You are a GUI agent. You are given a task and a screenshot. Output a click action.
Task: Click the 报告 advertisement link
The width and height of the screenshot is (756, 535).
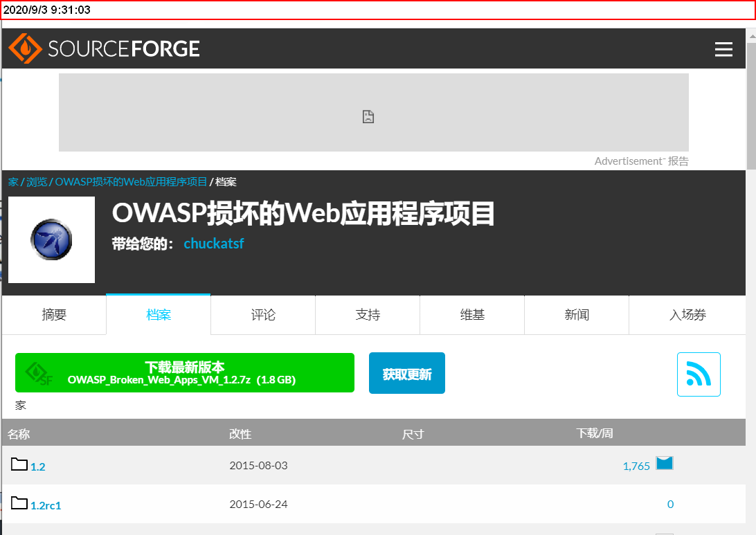(x=678, y=161)
